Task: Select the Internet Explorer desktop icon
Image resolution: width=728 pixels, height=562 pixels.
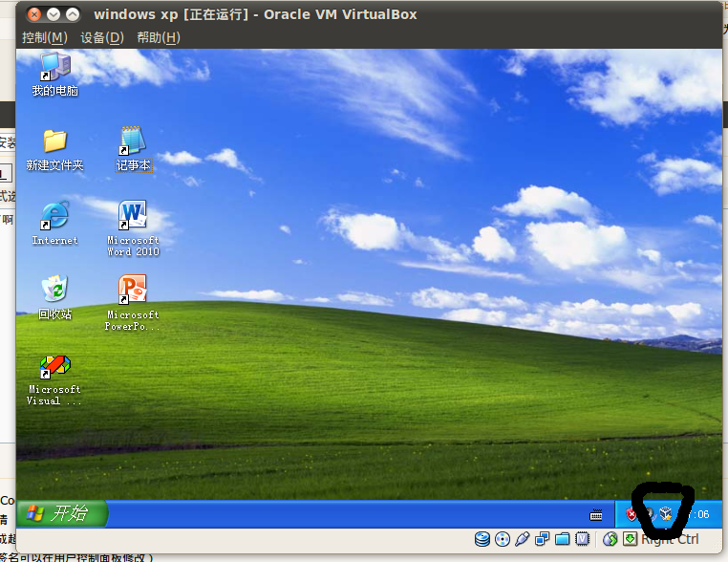Action: (x=54, y=224)
